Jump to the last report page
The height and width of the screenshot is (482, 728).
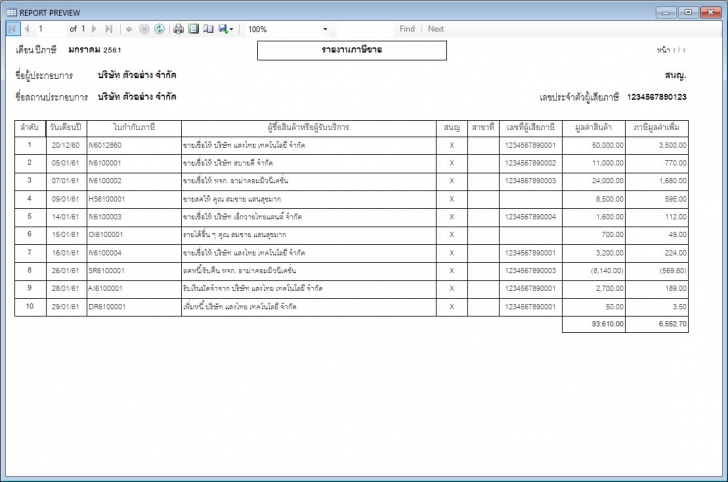(x=109, y=29)
